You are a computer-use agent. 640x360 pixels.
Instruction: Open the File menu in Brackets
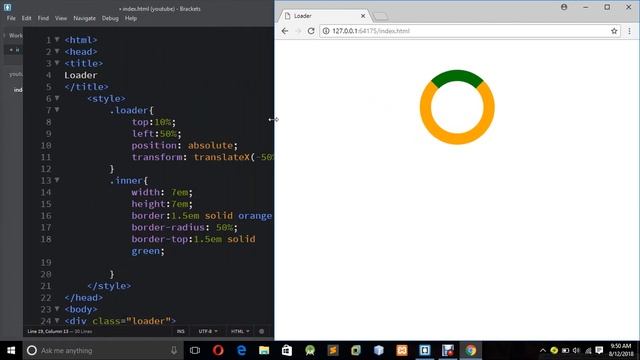(11, 18)
